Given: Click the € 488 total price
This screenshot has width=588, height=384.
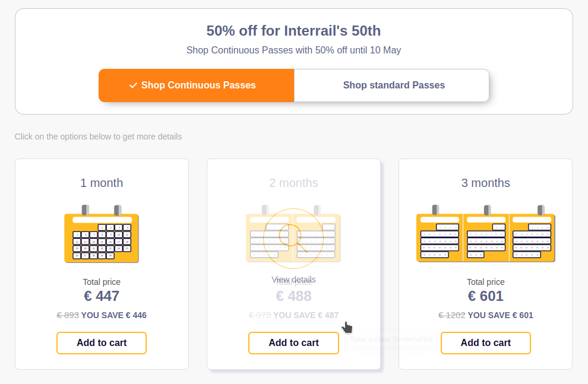Looking at the screenshot, I should [293, 296].
